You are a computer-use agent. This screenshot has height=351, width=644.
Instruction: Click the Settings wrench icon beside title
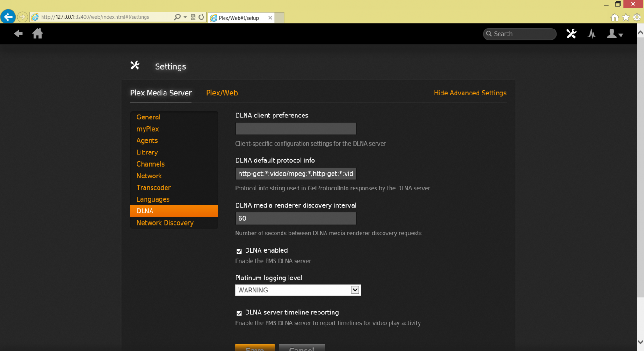(x=135, y=66)
